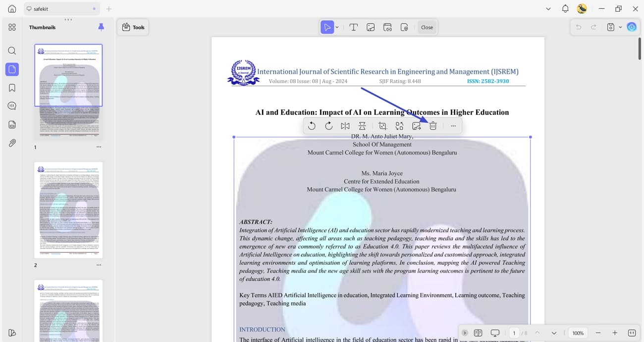Screen dimensions: 644x342
Task: Go to next page arrow
Action: point(554,333)
